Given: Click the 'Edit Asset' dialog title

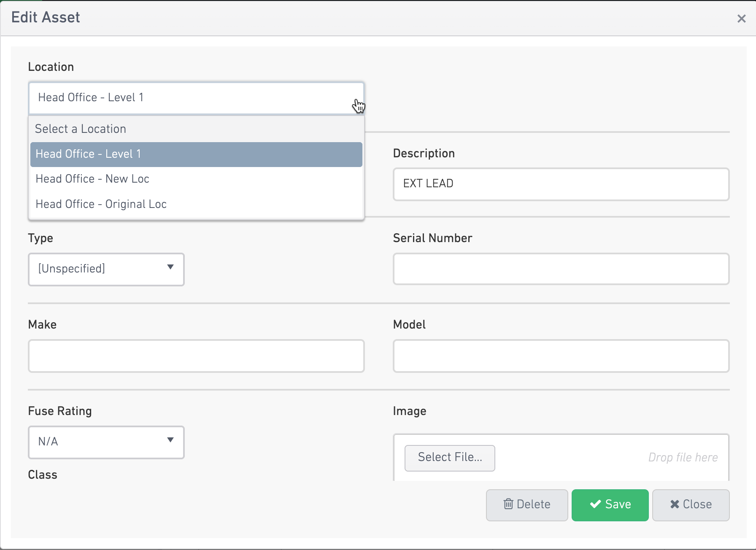Looking at the screenshot, I should tap(46, 17).
